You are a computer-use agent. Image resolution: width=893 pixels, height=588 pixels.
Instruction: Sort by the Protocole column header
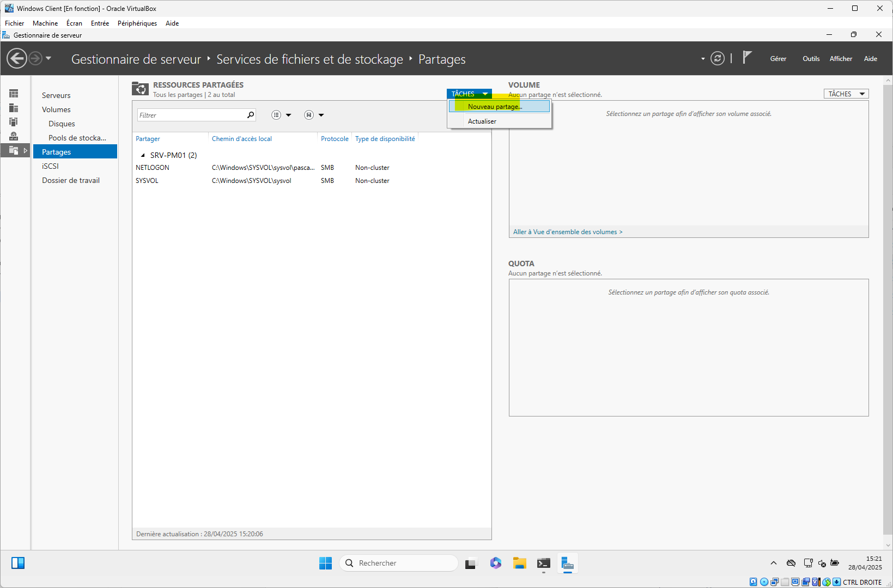pyautogui.click(x=335, y=139)
